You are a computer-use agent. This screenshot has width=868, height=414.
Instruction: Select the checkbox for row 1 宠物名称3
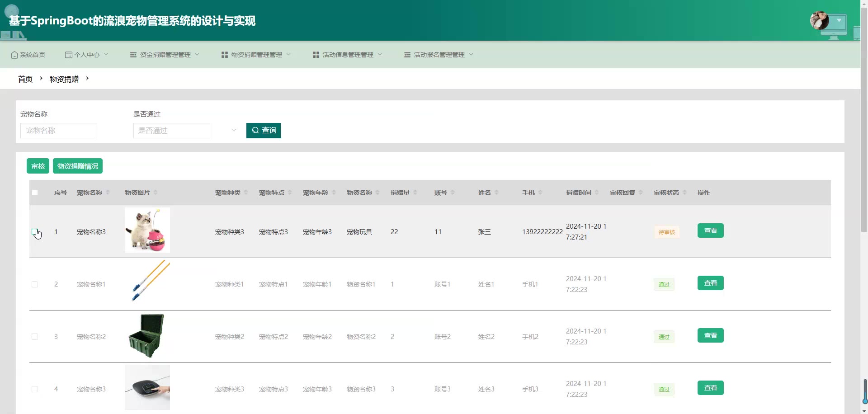(35, 232)
